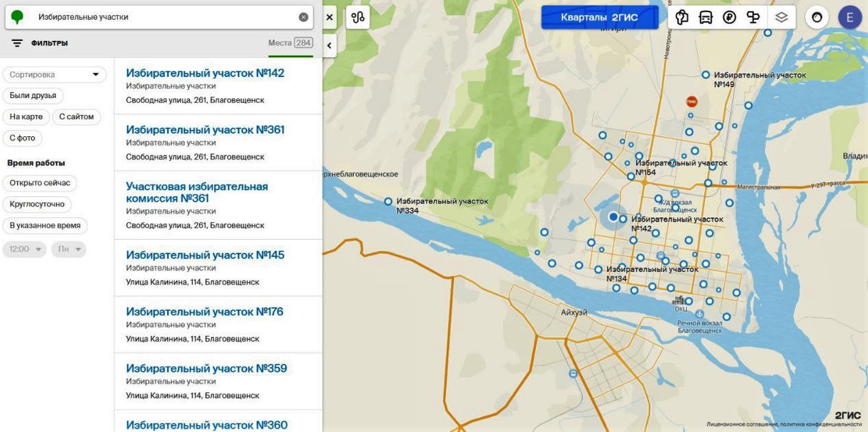This screenshot has width=868, height=432.
Task: Open the user profile avatar E
Action: [x=850, y=18]
